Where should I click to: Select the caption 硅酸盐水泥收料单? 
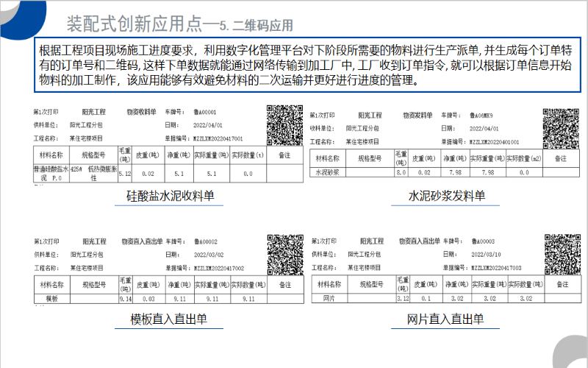coord(170,196)
